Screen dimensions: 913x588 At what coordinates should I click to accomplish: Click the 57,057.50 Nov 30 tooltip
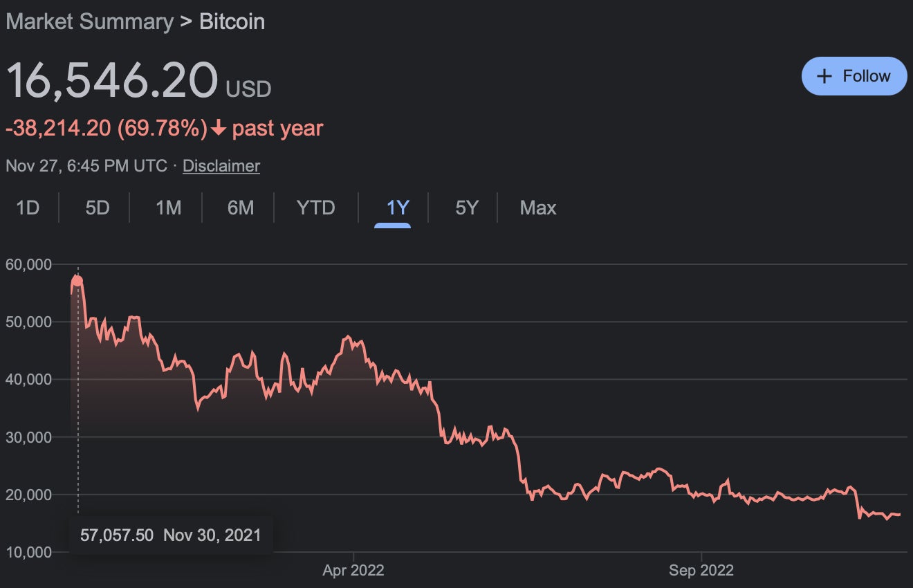point(171,535)
